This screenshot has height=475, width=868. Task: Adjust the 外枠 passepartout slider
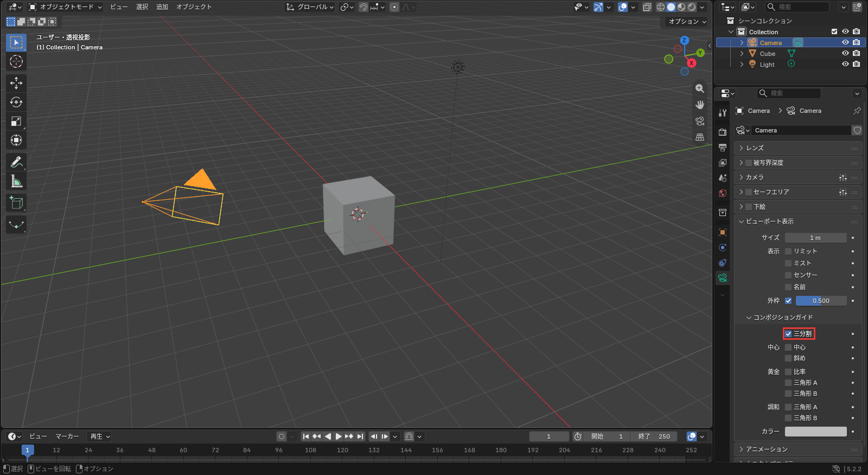click(821, 301)
